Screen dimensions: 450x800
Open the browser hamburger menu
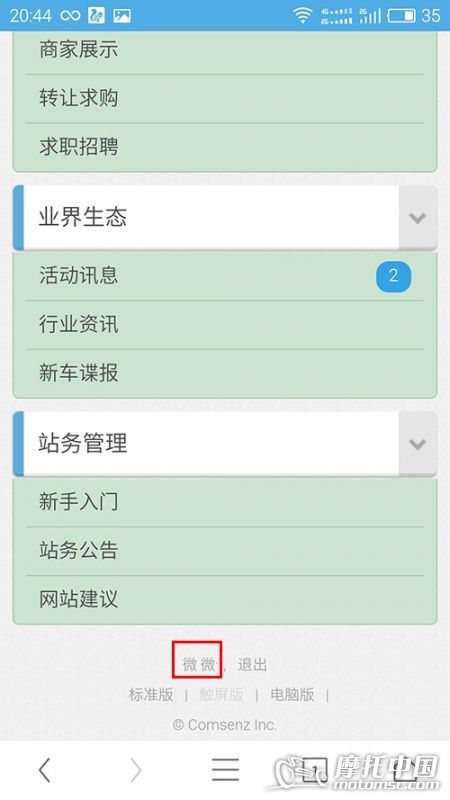click(225, 770)
